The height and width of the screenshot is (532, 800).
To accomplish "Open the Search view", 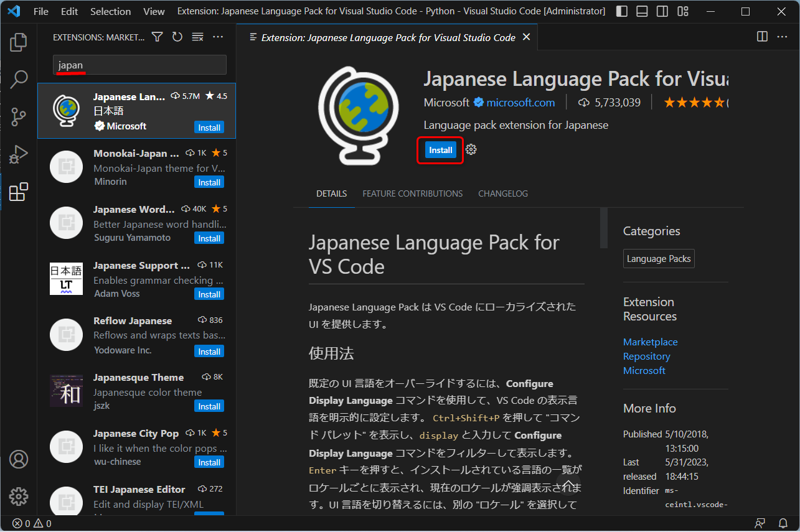I will (19, 80).
